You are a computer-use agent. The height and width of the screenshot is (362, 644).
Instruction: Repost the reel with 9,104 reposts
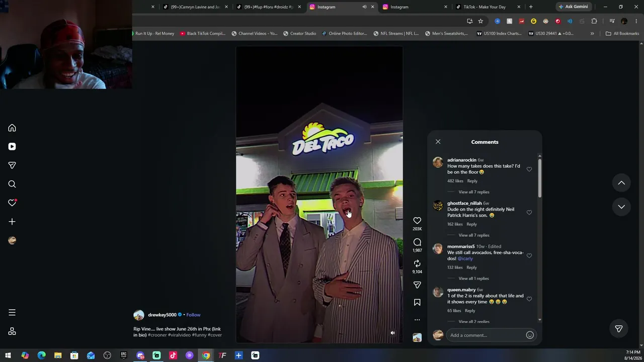click(x=417, y=263)
